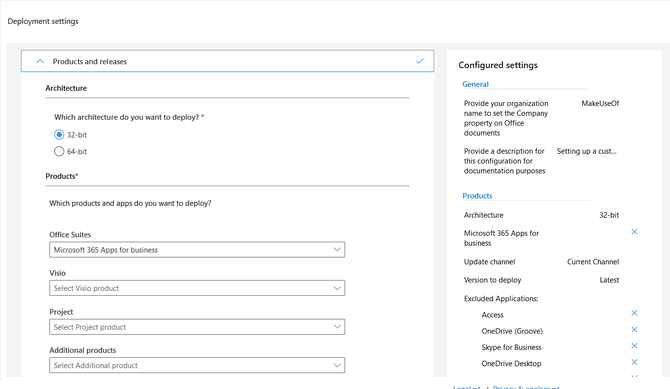
Task: Click the Project field label
Action: click(61, 312)
